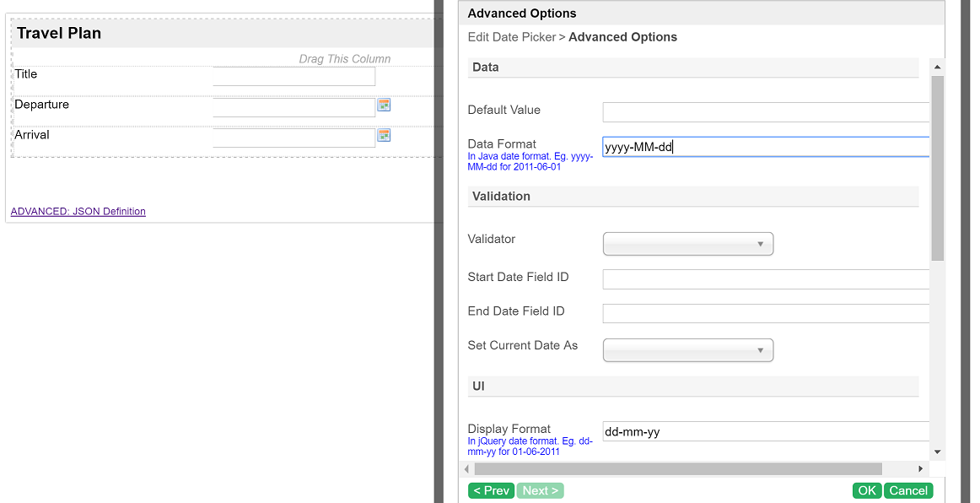This screenshot has width=980, height=503.
Task: Click the Start Date Field ID input
Action: [x=766, y=279]
